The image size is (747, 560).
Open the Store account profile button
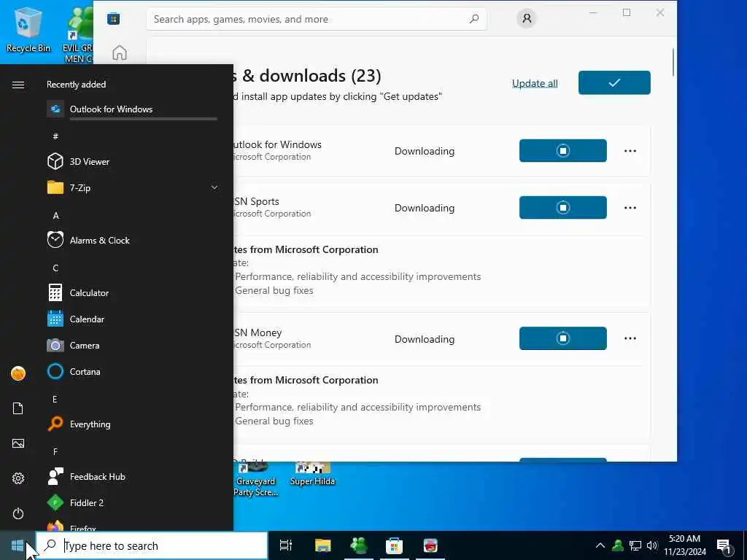pos(527,18)
